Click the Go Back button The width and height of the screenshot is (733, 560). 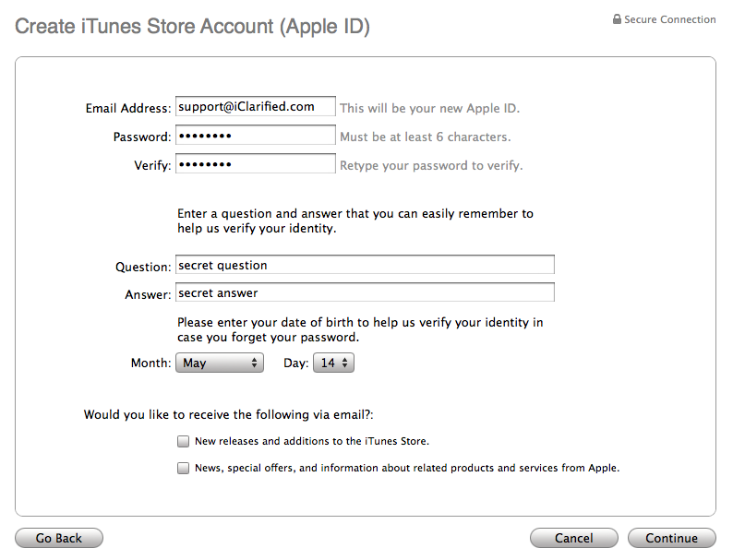(59, 538)
